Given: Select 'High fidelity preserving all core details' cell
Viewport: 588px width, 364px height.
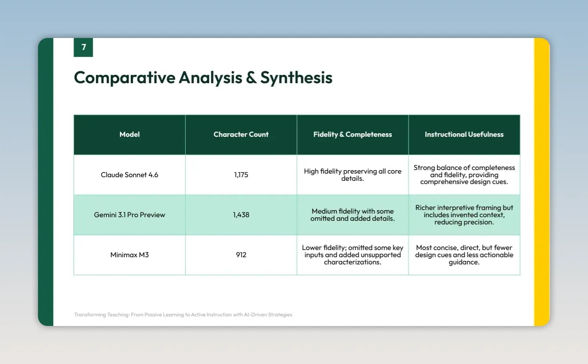Looking at the screenshot, I should point(353,175).
